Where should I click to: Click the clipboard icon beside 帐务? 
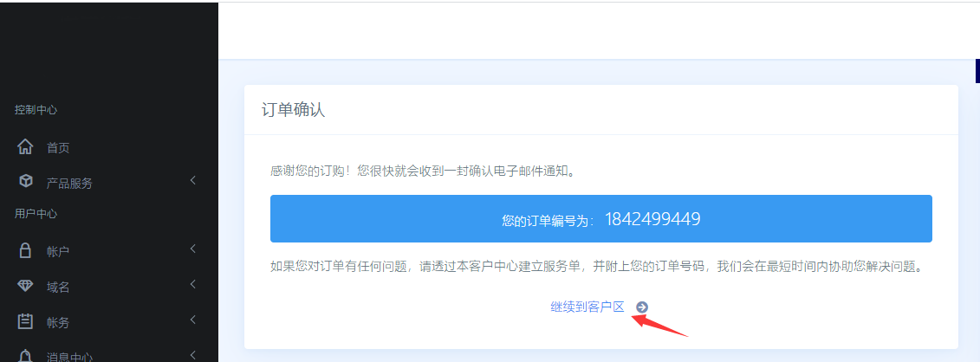point(25,321)
